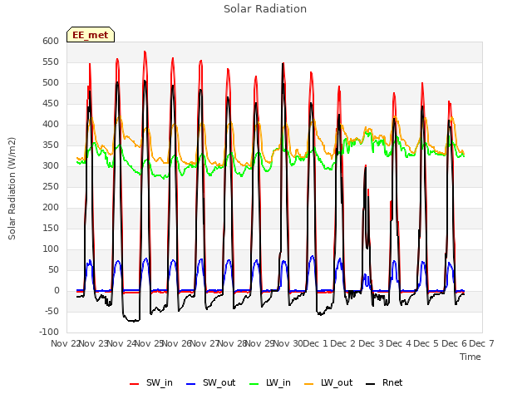Image resolution: width=532 pixels, height=399 pixels.
Task: Click the Dec 1 x-axis tick label
Action: [316, 343]
